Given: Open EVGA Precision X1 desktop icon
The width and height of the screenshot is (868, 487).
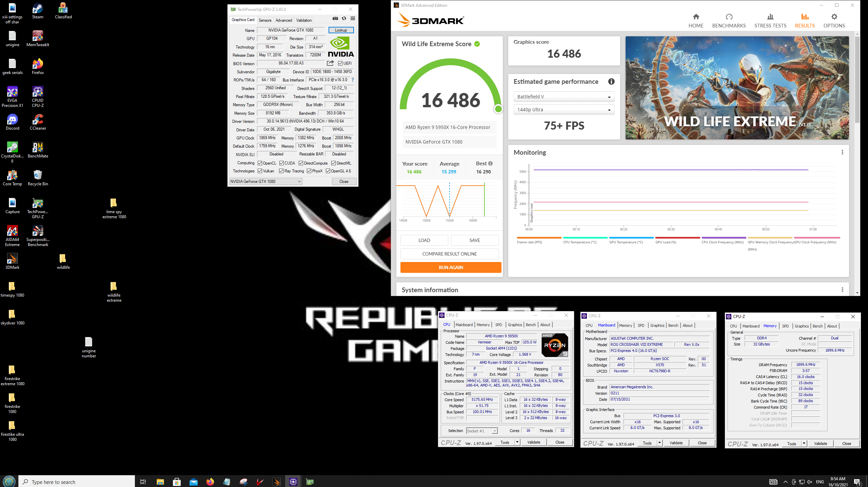Looking at the screenshot, I should coord(13,97).
